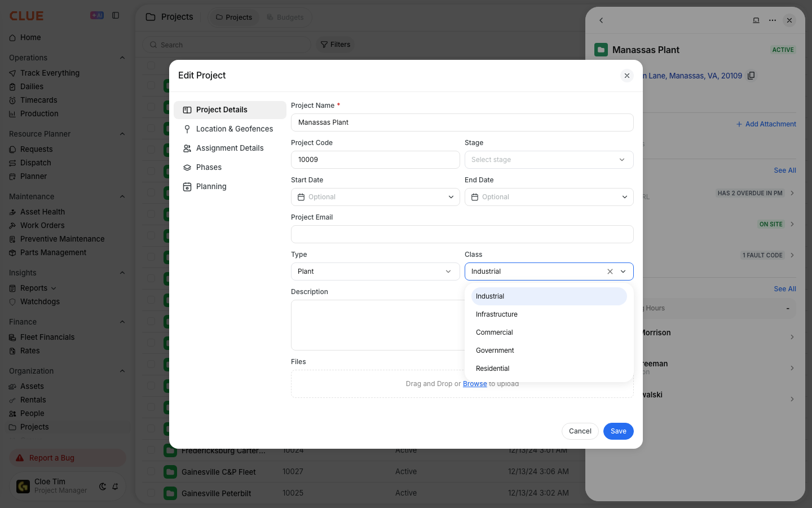812x508 pixels.
Task: Select Government class option
Action: (x=549, y=351)
